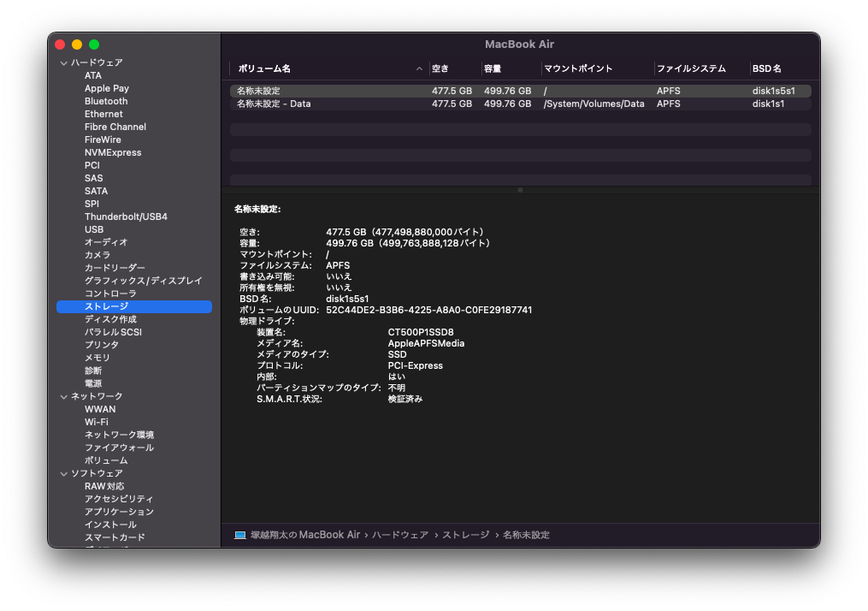This screenshot has height=611, width=868.
Task: Select SPI in sidebar
Action: pyautogui.click(x=92, y=204)
